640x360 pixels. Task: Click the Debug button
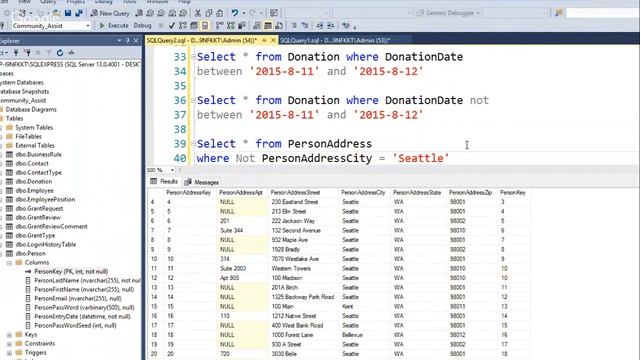(142, 25)
